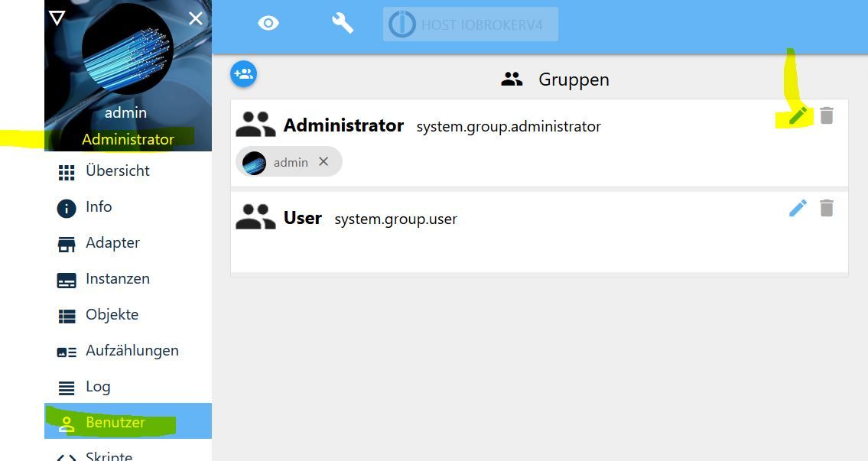This screenshot has width=868, height=461.
Task: Remove admin from the Administrator group
Action: [323, 161]
